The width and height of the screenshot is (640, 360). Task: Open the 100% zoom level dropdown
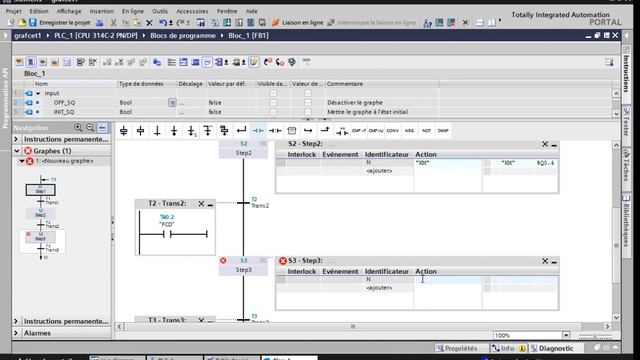tap(566, 336)
